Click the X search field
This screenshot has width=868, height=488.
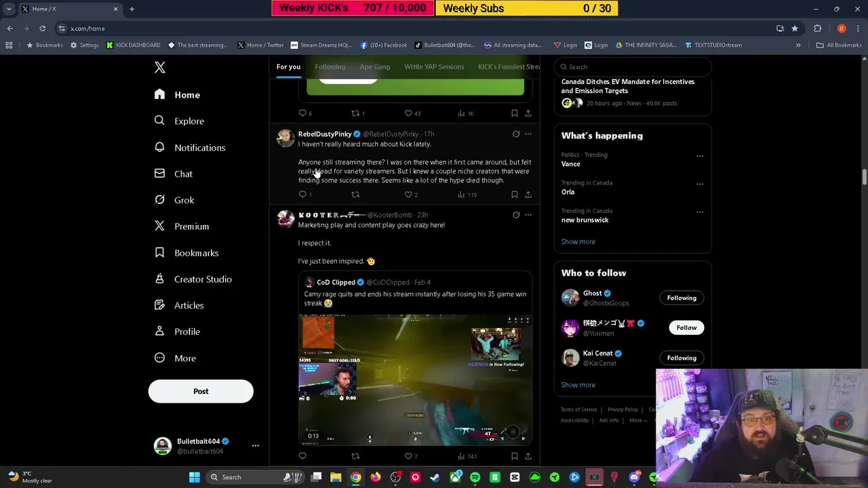pyautogui.click(x=633, y=66)
